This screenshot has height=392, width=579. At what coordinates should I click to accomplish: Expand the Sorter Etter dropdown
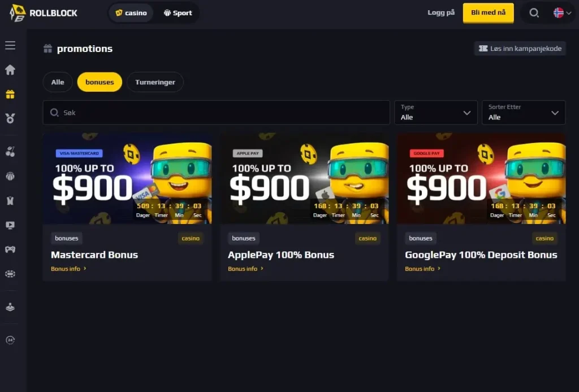(524, 113)
